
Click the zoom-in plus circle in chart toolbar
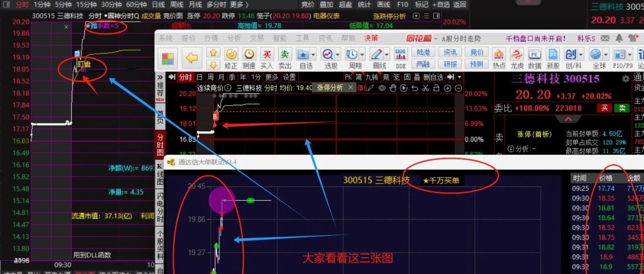(447, 88)
